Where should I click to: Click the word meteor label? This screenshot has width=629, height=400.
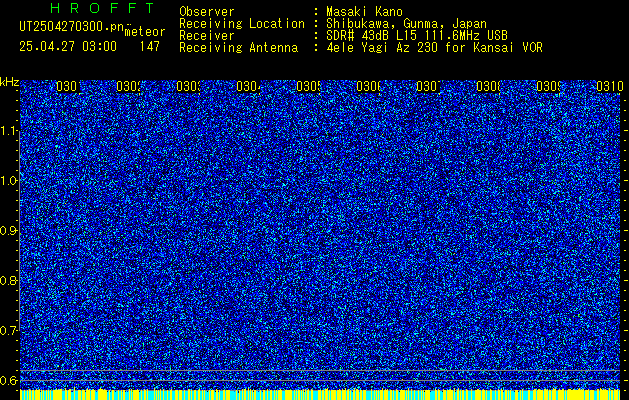pos(145,32)
